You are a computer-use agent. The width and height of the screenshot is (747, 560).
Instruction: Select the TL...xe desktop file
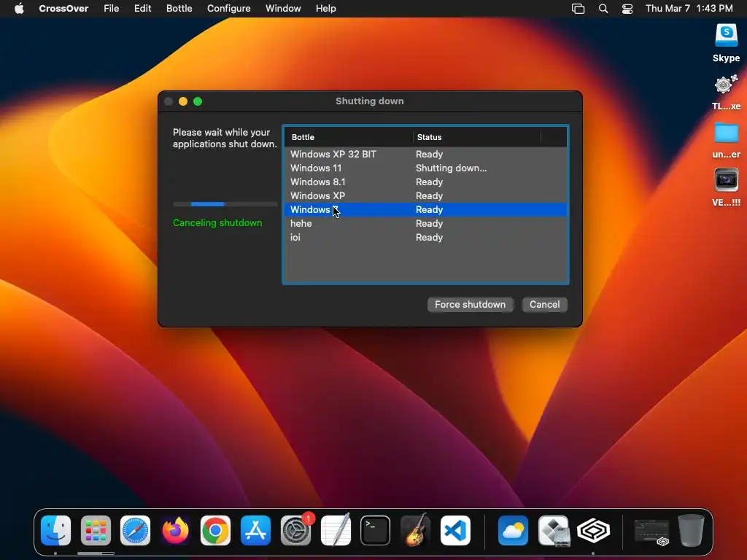(x=726, y=93)
